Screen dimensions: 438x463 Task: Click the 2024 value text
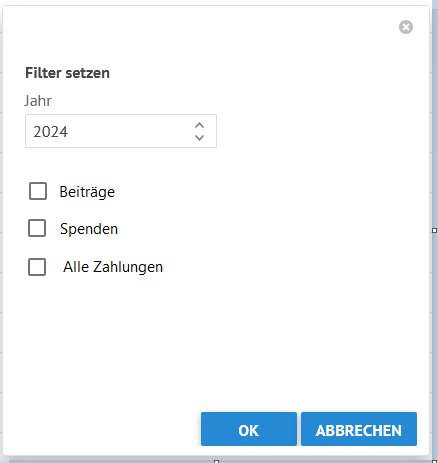51,132
